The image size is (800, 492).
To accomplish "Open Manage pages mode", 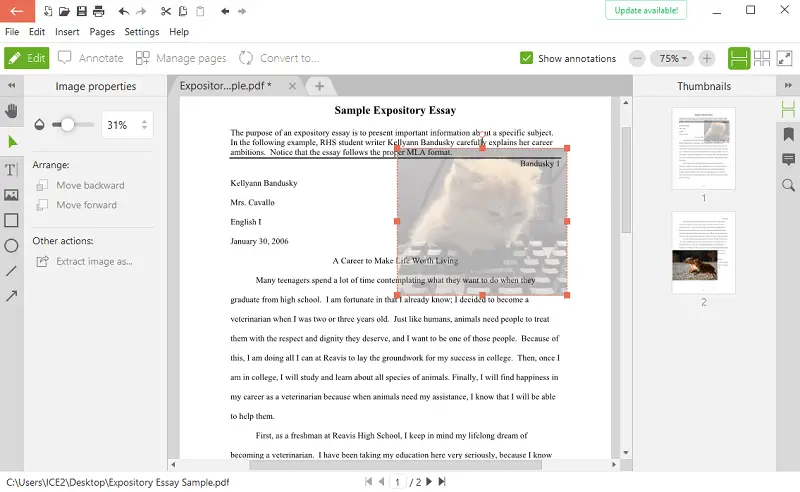I will point(181,58).
